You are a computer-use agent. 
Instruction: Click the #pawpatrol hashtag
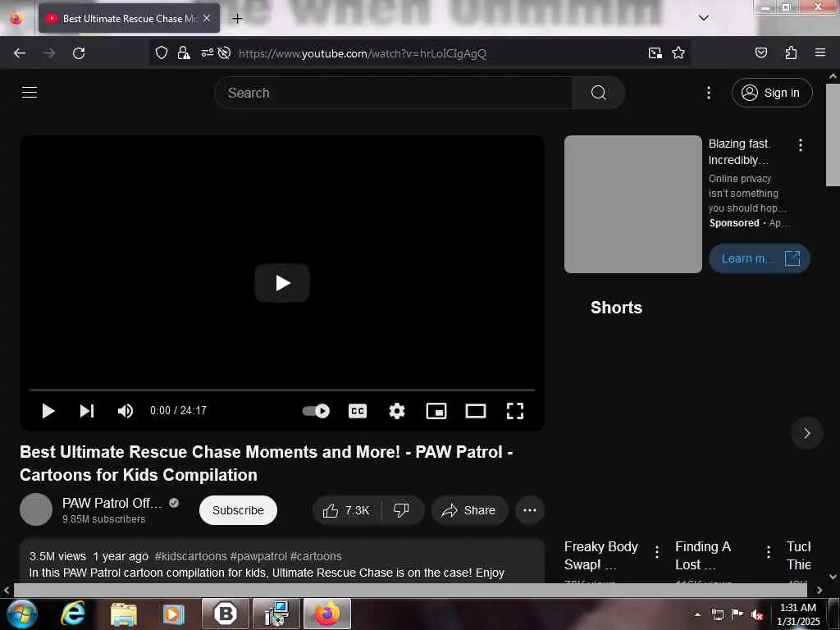(258, 556)
